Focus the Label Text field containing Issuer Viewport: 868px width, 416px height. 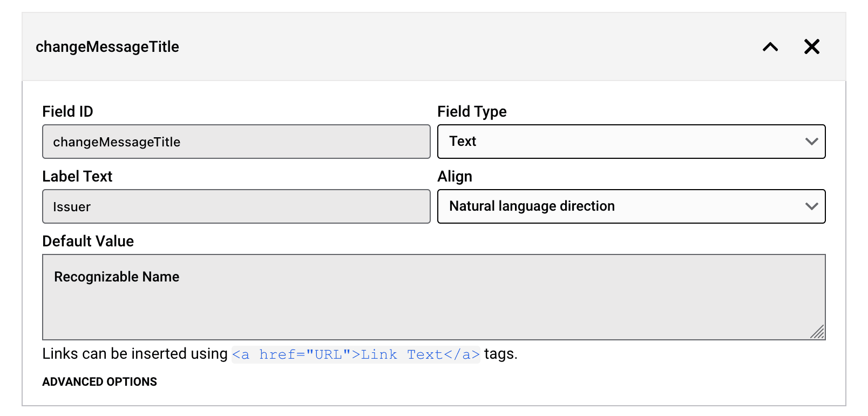pos(236,206)
